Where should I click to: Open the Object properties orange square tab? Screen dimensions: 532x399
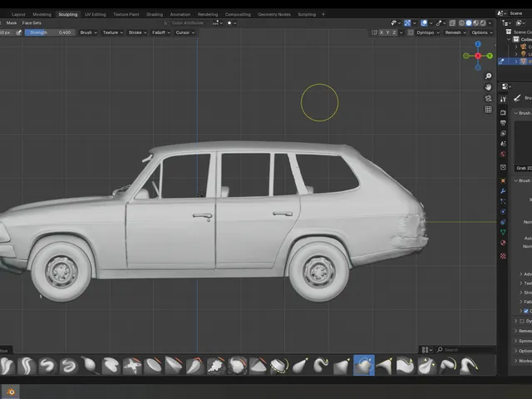click(x=503, y=180)
